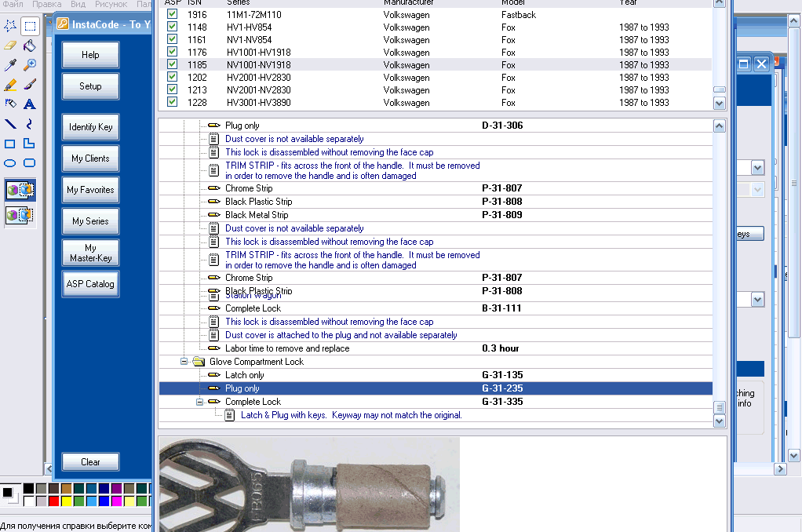Viewport: 802px width, 532px height.
Task: Pick the Eyedropper color picker tool
Action: tap(10, 65)
